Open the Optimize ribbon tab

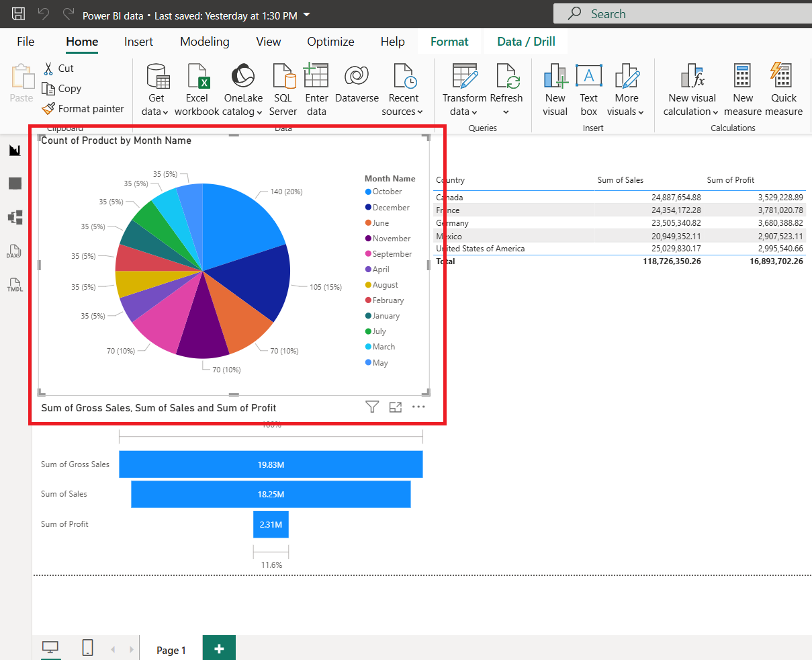[x=330, y=42]
